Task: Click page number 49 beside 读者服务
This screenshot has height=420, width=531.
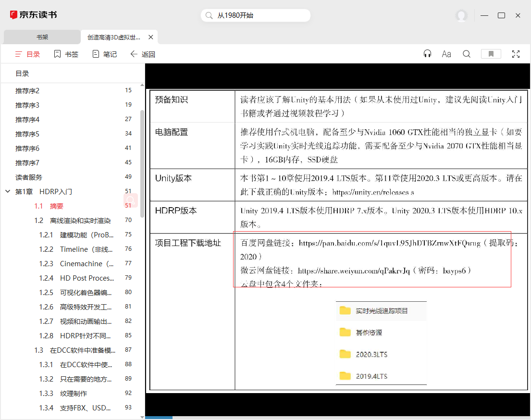Action: (x=128, y=177)
